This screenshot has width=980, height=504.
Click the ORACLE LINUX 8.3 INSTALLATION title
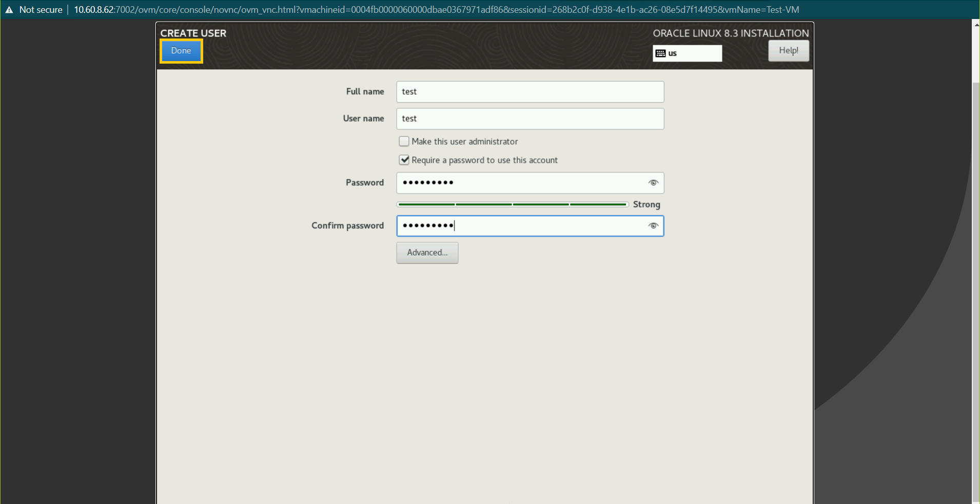click(731, 33)
